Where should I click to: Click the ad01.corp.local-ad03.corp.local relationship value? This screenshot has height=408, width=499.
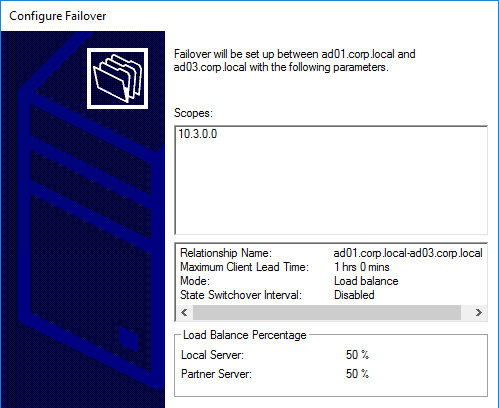408,253
